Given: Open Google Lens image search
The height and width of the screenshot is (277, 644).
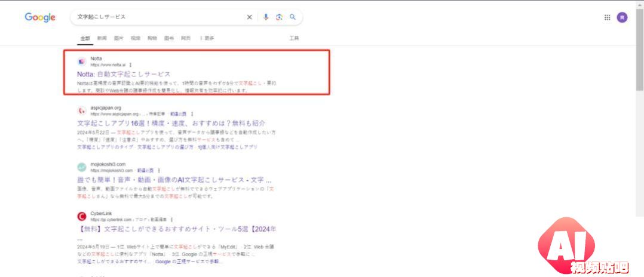Looking at the screenshot, I should (x=280, y=17).
